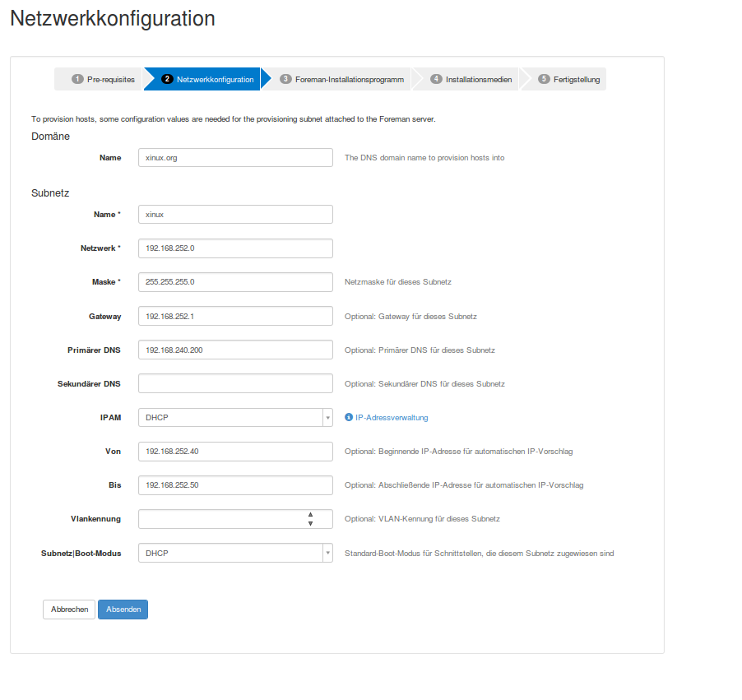Focus the Domäne Name field
Screen dimensions: 742x700
[x=235, y=158]
